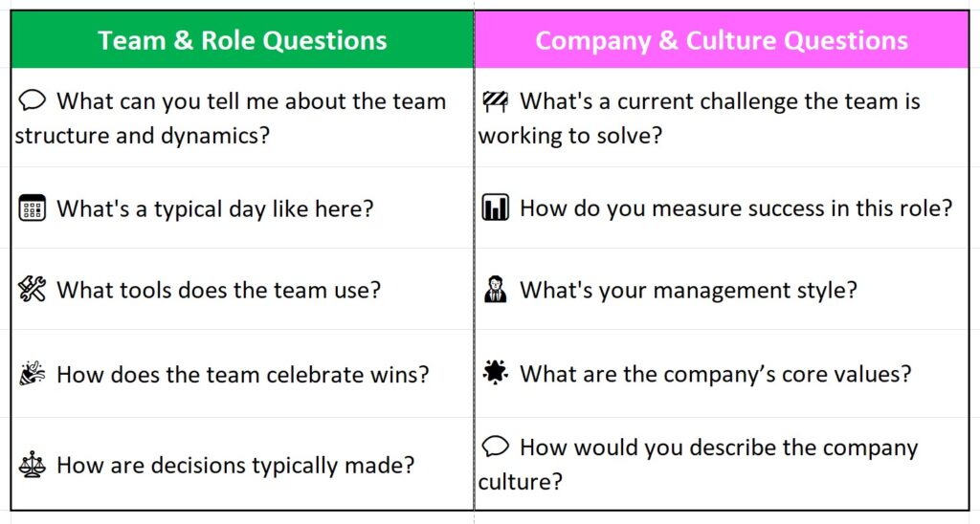Click the party popper icon
Image resolution: width=980 pixels, height=524 pixels.
pos(33,374)
